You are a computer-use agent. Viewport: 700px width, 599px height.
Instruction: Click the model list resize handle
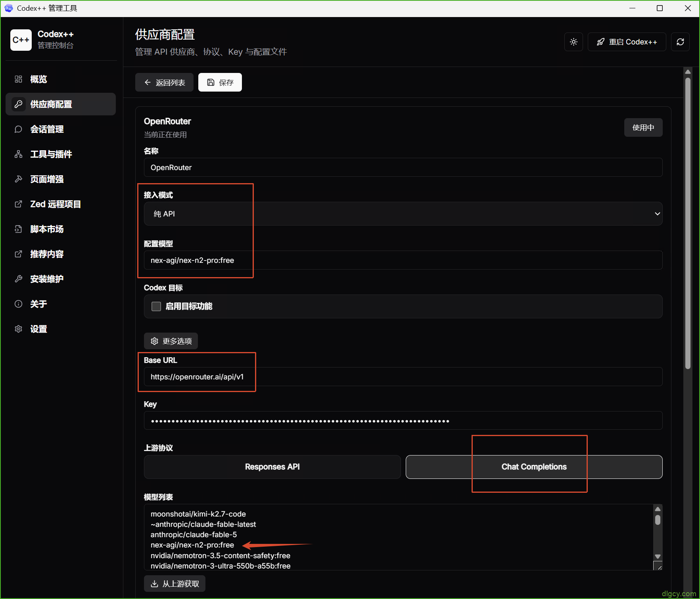pos(658,566)
